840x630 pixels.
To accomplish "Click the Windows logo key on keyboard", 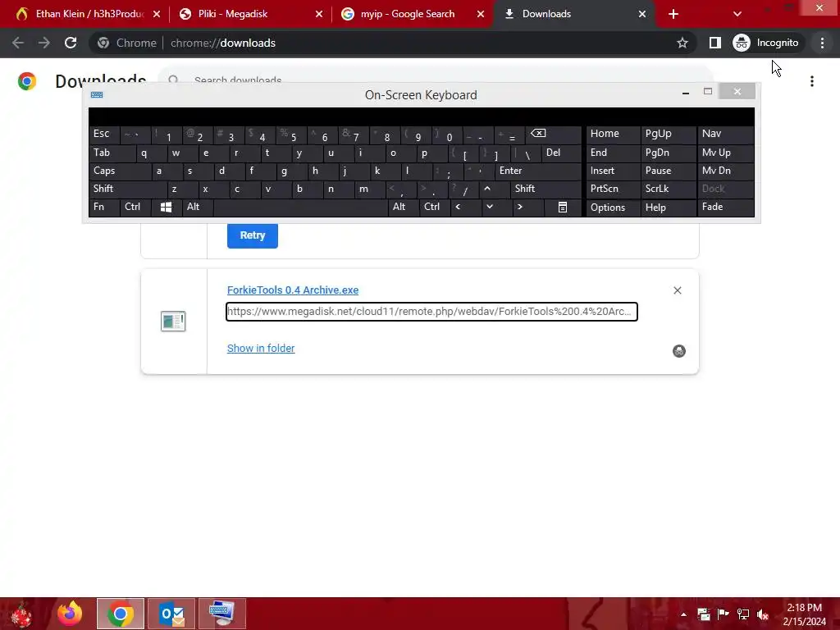I will [166, 207].
